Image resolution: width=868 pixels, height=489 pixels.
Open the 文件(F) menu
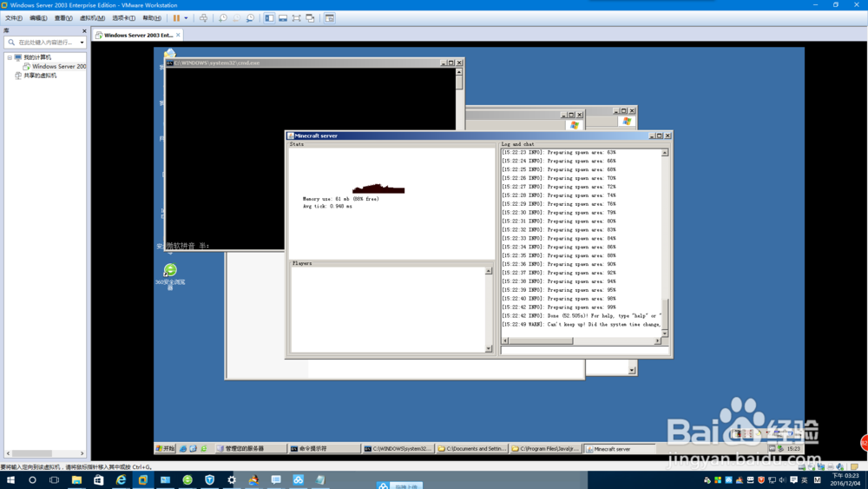[13, 18]
